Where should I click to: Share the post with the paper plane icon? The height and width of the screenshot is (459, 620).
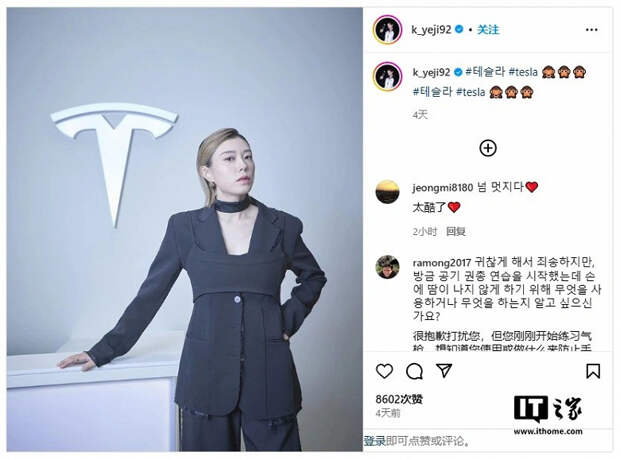[x=444, y=370]
